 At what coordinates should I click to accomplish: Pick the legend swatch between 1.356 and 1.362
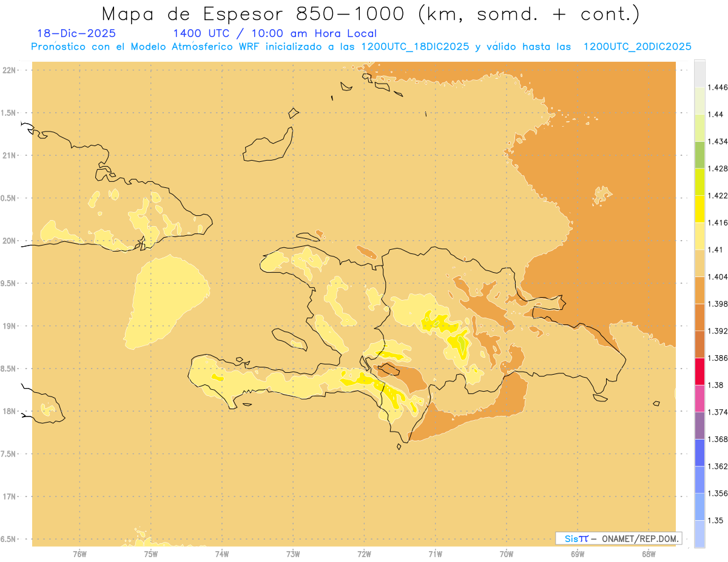[x=699, y=480]
